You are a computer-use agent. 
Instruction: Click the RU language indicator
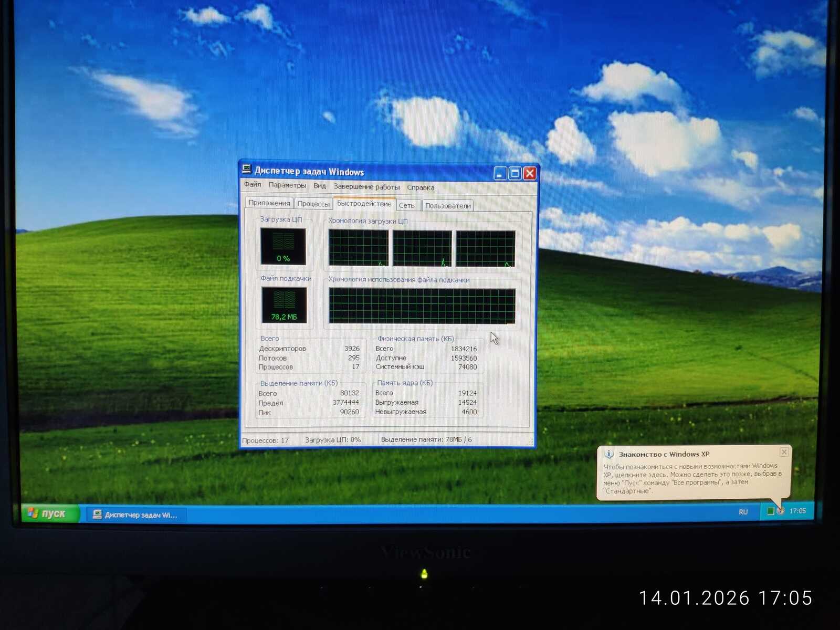(743, 512)
